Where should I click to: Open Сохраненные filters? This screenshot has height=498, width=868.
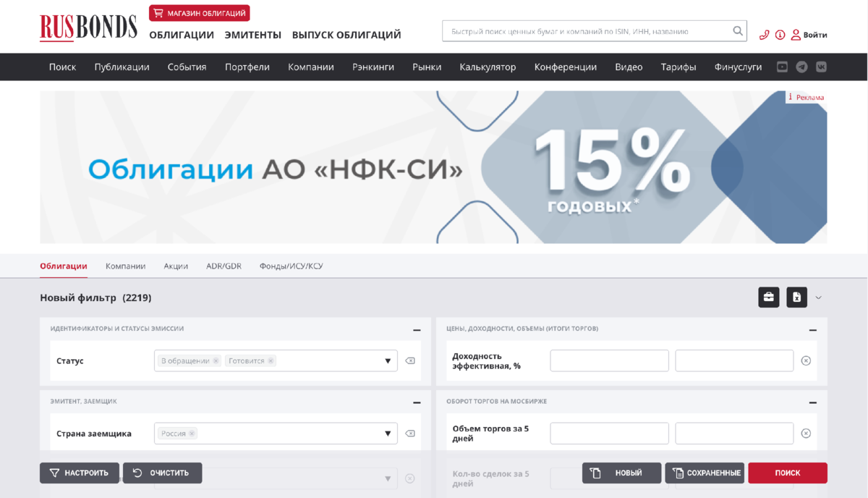point(705,473)
